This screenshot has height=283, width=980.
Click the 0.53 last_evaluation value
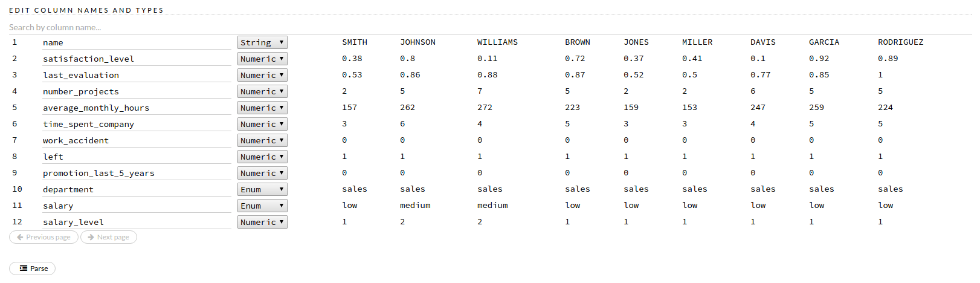click(x=352, y=75)
